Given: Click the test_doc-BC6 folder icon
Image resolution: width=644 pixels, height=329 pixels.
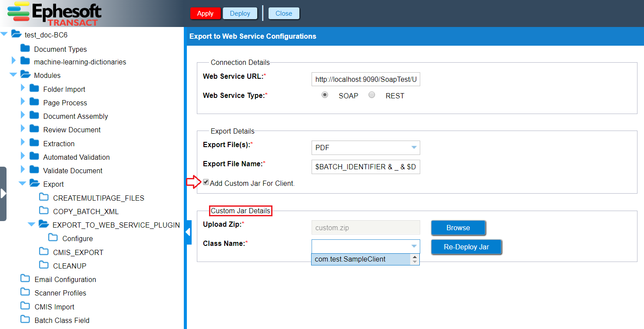Looking at the screenshot, I should coord(16,34).
